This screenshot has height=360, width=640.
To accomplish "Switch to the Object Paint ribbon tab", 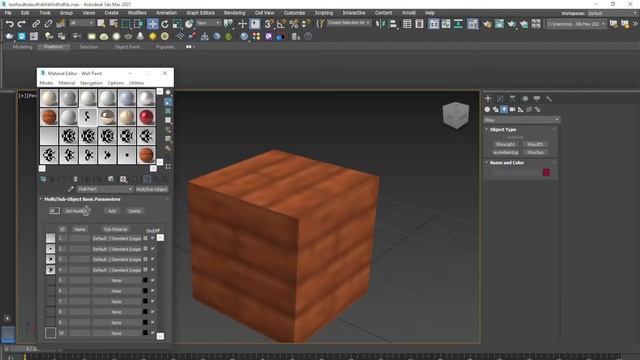I will (x=127, y=47).
